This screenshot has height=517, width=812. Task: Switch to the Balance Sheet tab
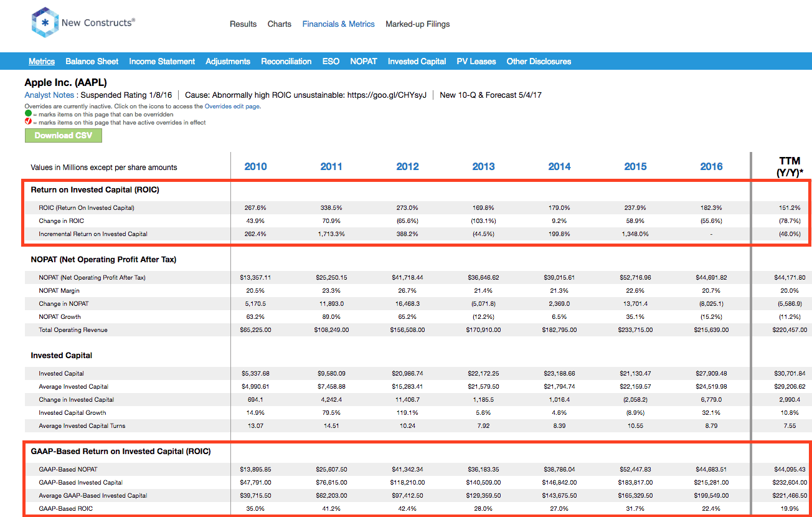coord(92,61)
